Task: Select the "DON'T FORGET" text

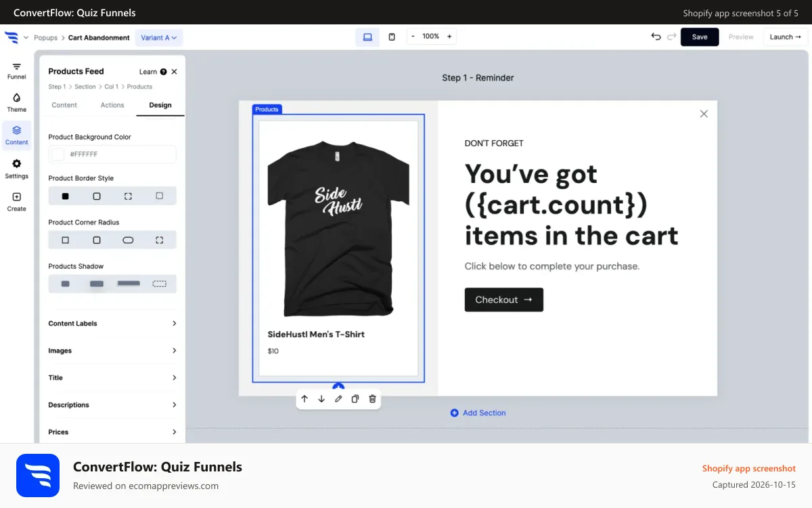Action: [494, 143]
